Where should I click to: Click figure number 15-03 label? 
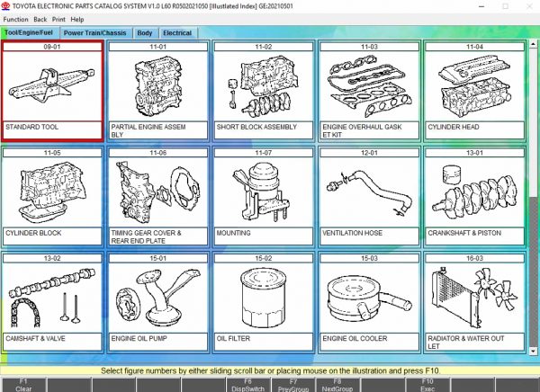pos(369,258)
